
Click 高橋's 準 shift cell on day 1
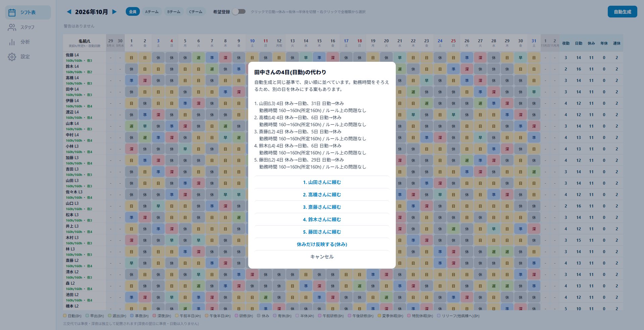tap(131, 81)
